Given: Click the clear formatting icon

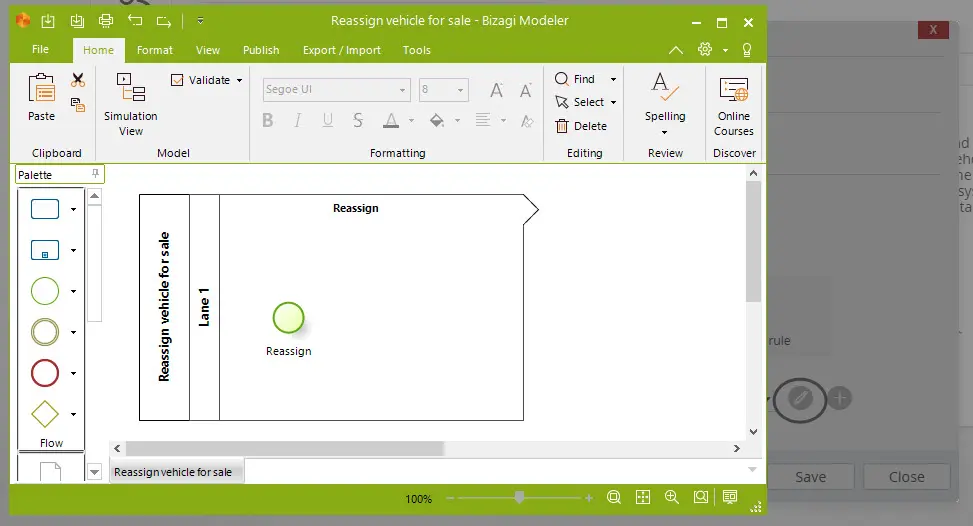Looking at the screenshot, I should 527,121.
